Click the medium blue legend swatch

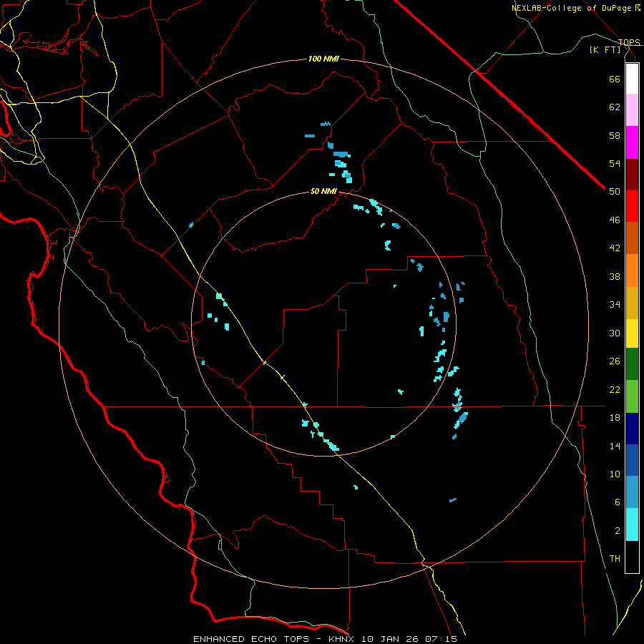click(x=632, y=460)
